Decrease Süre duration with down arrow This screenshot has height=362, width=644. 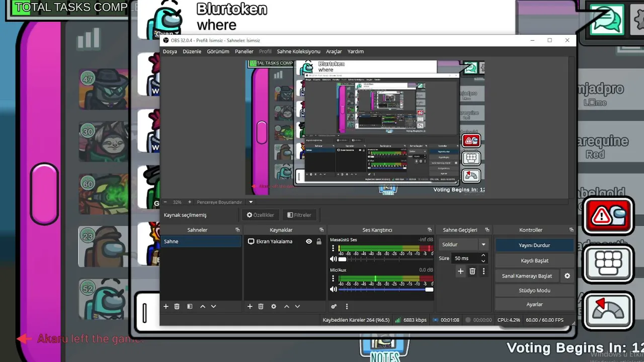(484, 261)
